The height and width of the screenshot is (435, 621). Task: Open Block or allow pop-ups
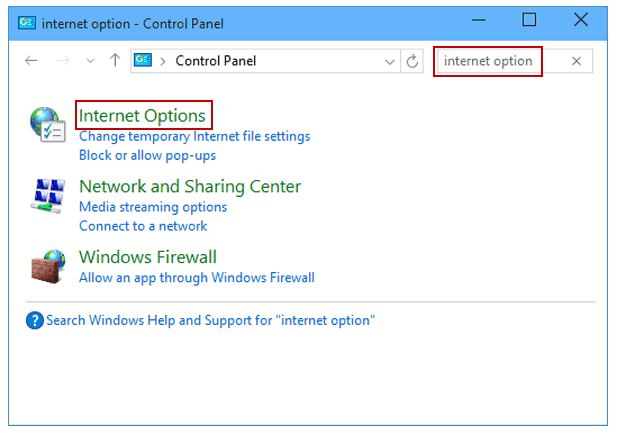(147, 155)
